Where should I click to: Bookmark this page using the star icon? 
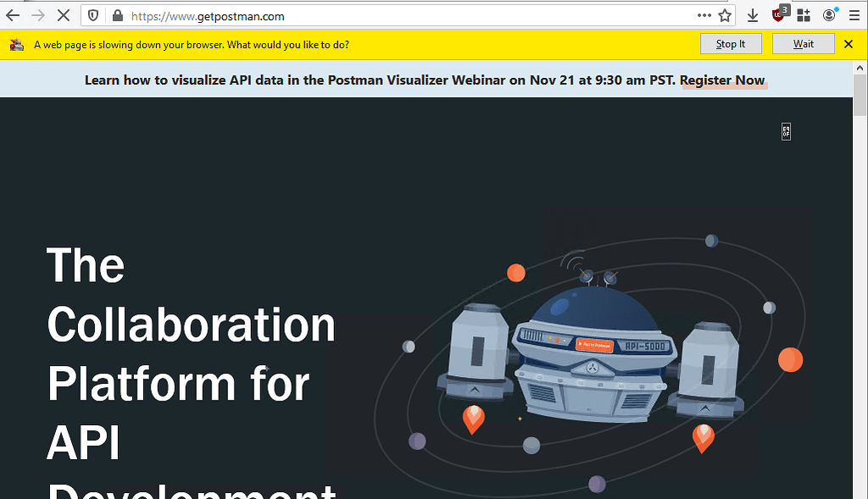[x=725, y=14]
